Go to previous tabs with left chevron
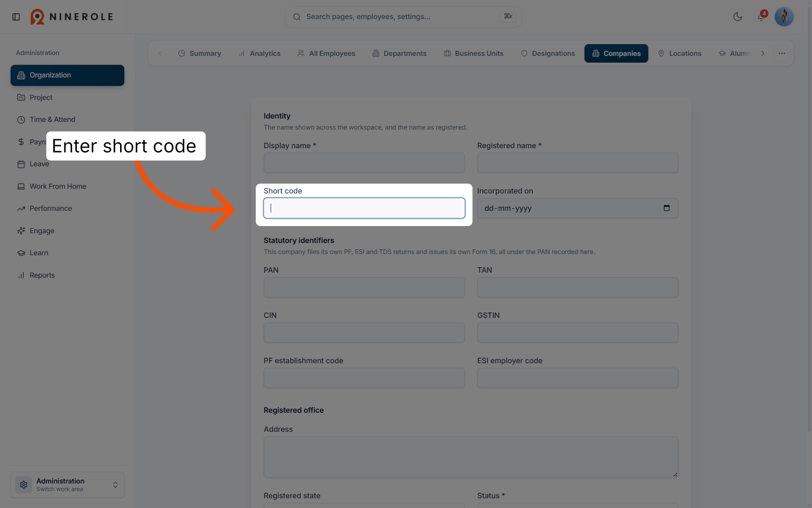This screenshot has height=508, width=812. point(160,53)
